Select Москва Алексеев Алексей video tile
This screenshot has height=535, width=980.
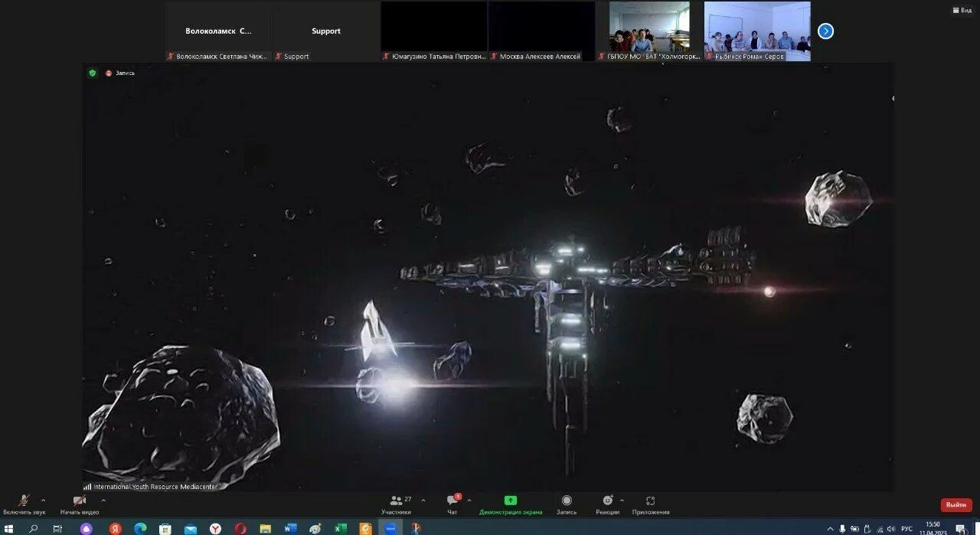coord(542,31)
